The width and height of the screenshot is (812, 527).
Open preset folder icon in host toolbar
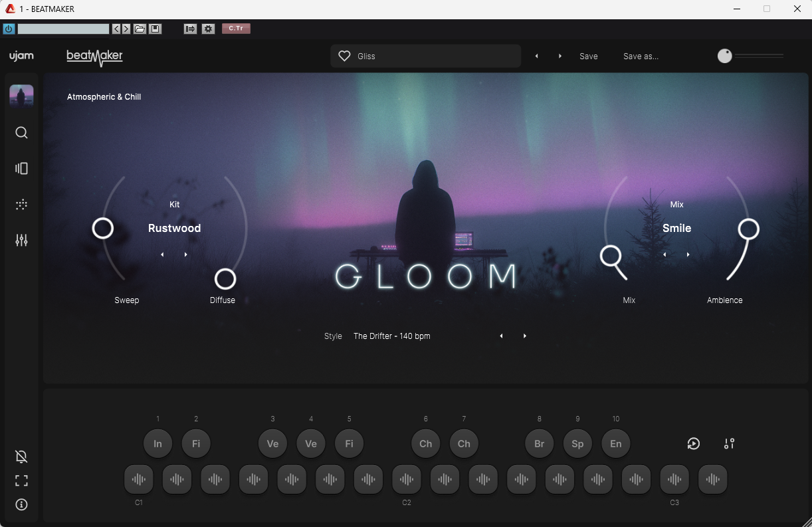tap(140, 29)
